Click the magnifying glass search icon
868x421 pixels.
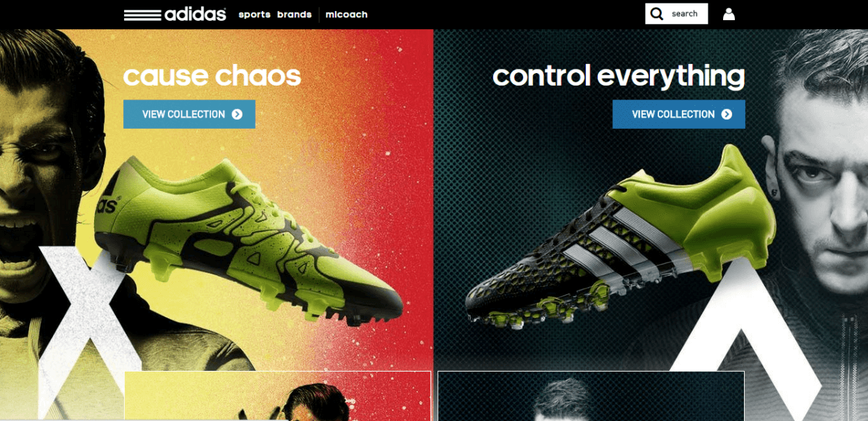coord(656,14)
